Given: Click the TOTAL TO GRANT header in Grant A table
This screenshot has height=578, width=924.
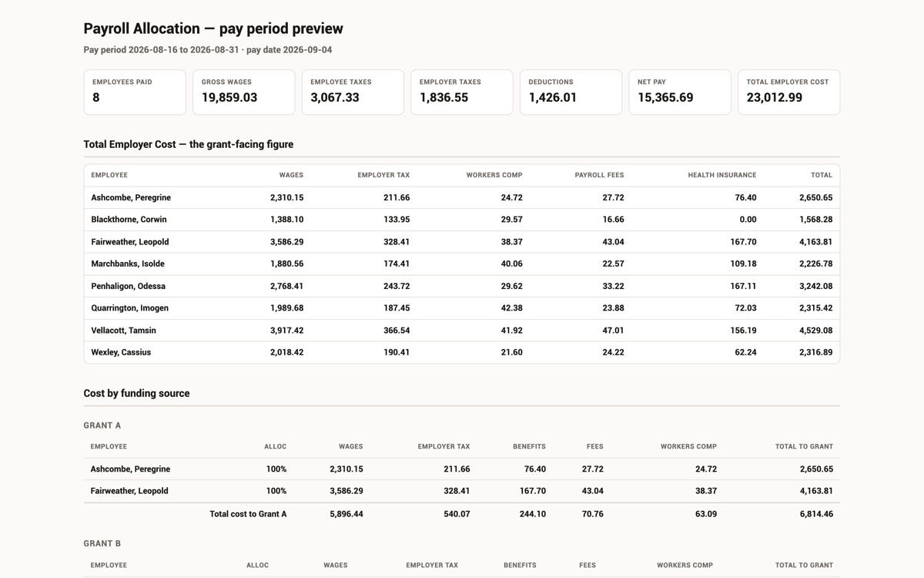Looking at the screenshot, I should (x=804, y=446).
